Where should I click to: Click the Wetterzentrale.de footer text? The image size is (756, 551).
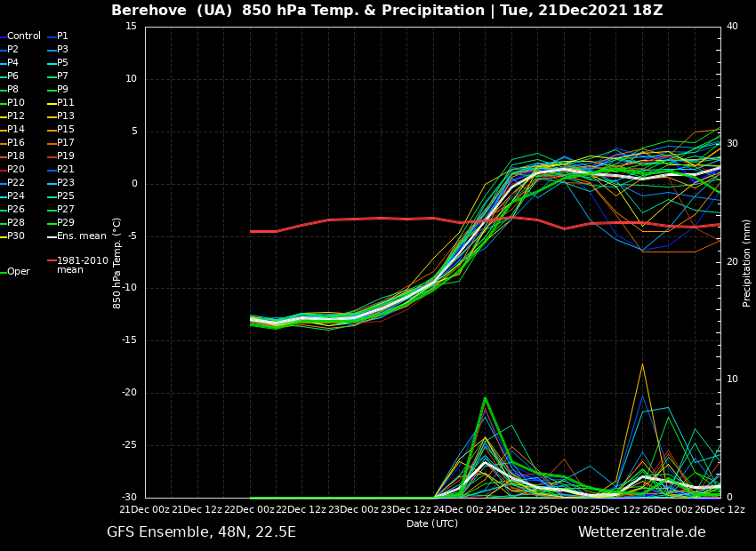(641, 532)
